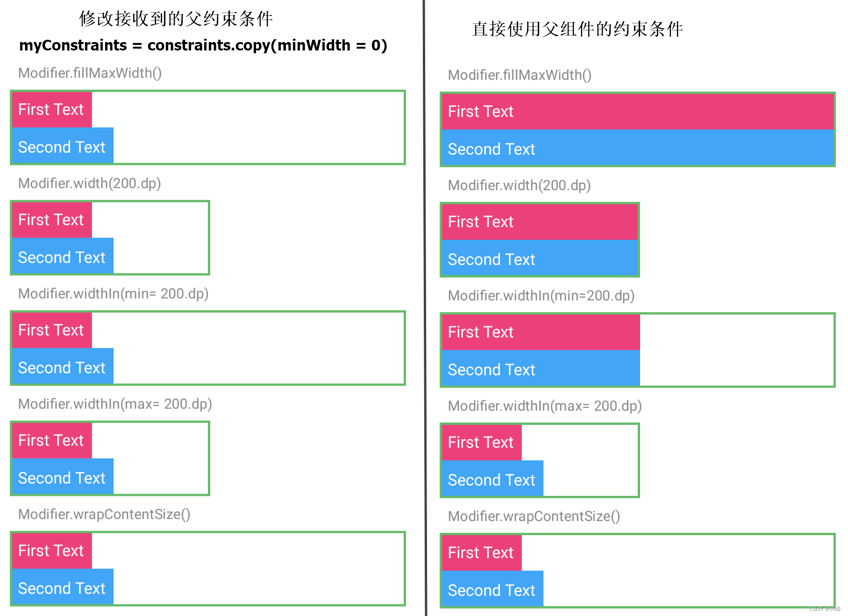Image resolution: width=848 pixels, height=616 pixels.
Task: Click Modifier.widthIn(max= 200.dp) label in the direct-constraints column
Action: click(545, 406)
